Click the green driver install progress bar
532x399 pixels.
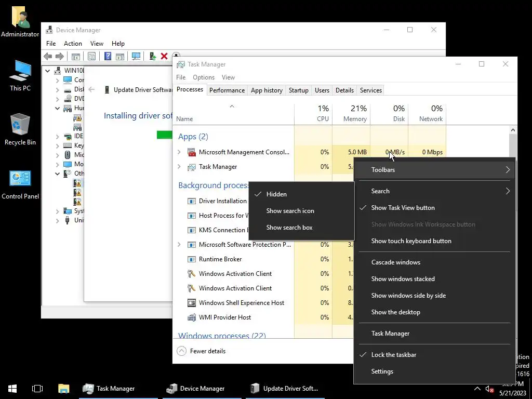165,135
